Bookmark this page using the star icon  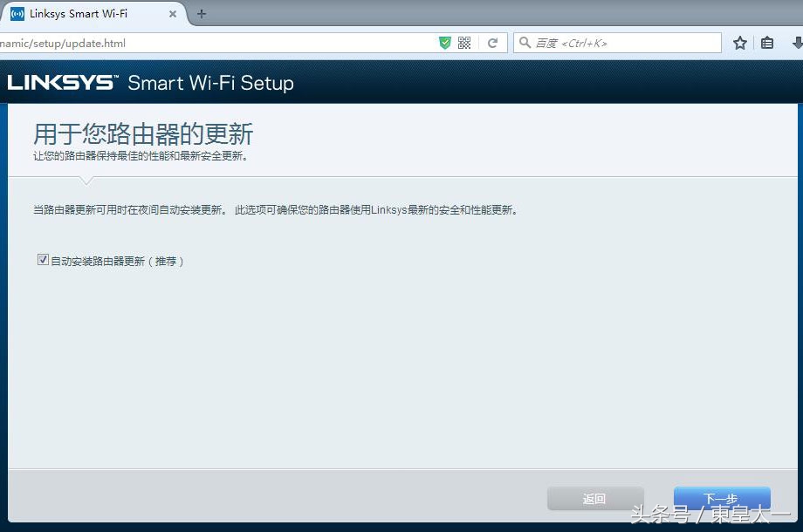point(739,42)
